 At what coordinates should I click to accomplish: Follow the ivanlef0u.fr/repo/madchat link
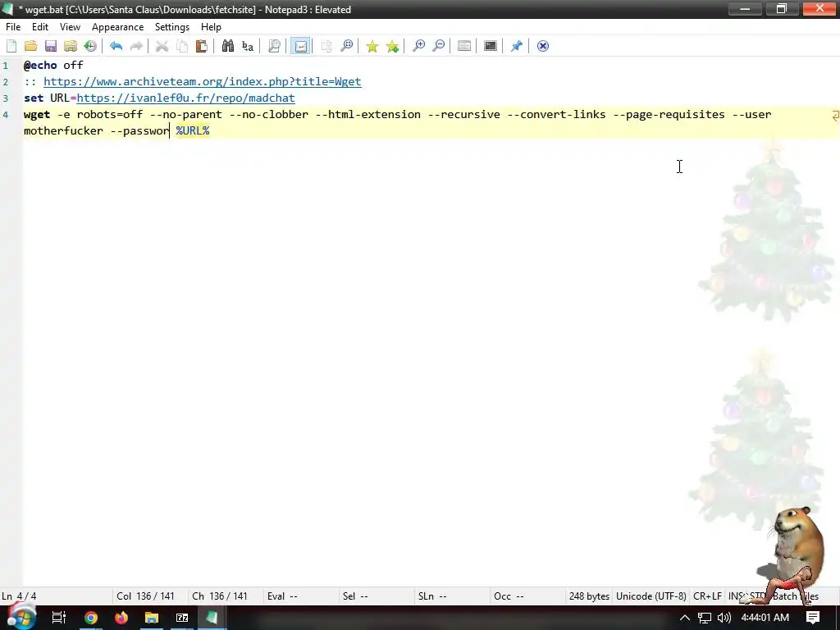[186, 98]
